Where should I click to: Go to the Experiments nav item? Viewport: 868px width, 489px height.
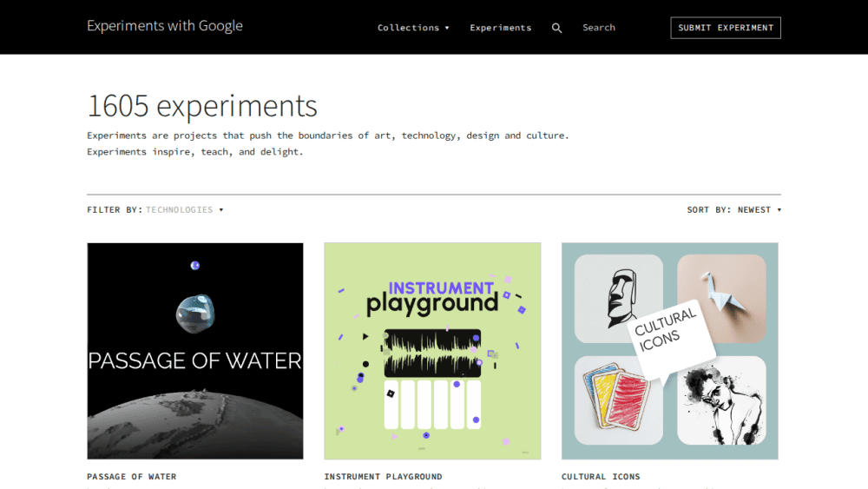[501, 28]
